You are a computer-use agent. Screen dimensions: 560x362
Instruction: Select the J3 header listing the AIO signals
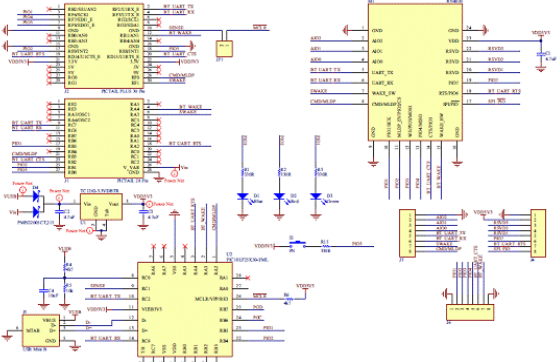tap(407, 233)
